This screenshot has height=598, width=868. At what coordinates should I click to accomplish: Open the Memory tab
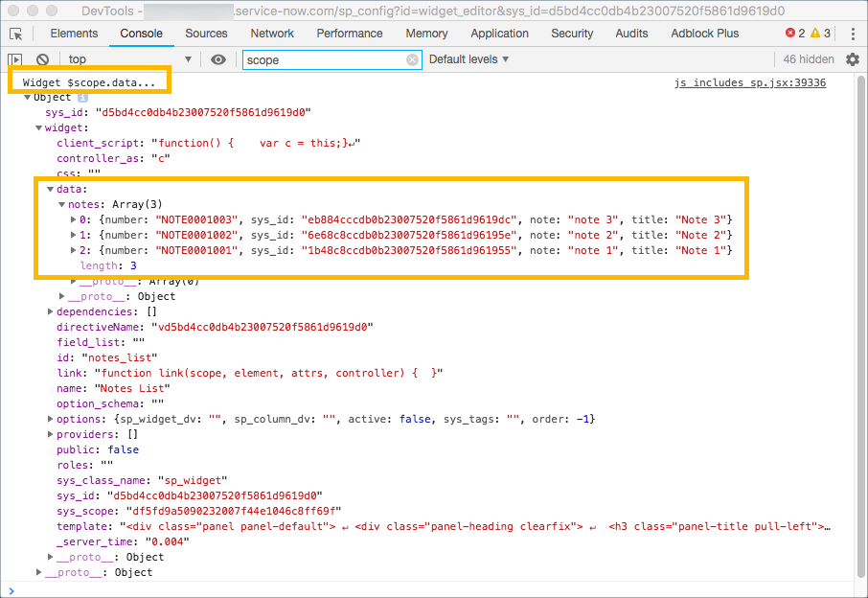426,34
